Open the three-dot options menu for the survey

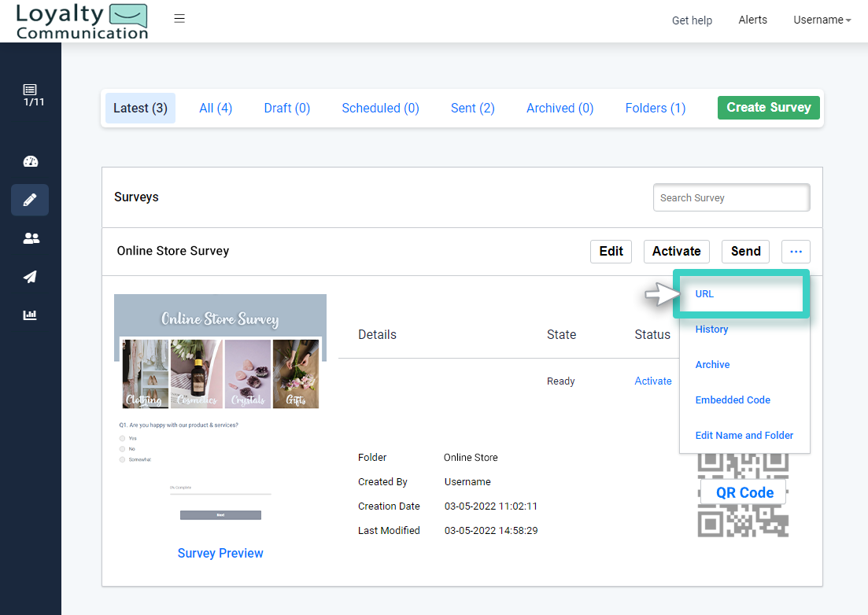(x=796, y=251)
